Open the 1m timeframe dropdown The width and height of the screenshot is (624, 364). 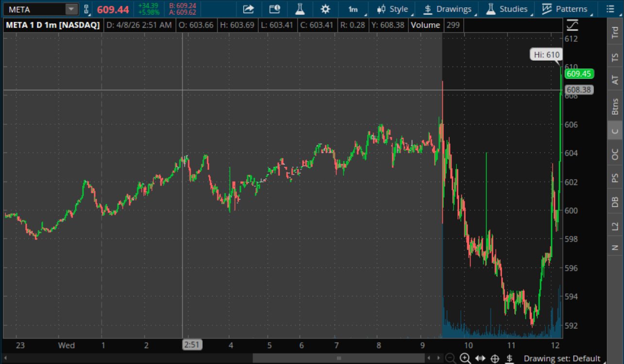click(x=353, y=8)
